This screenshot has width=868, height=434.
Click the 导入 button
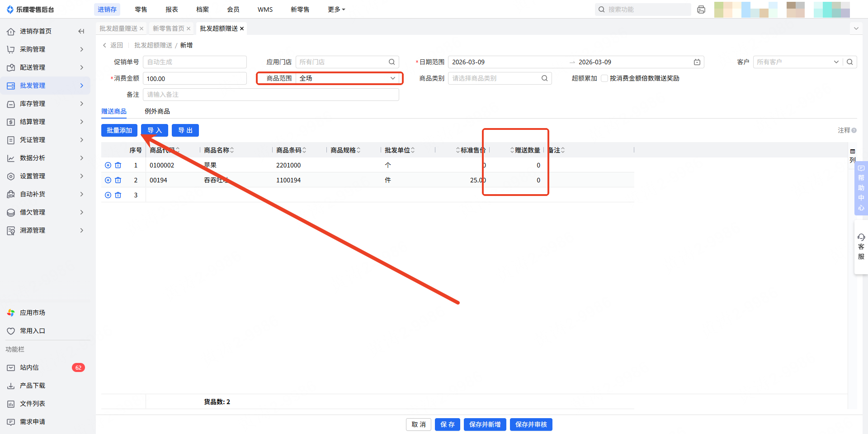[x=155, y=130]
